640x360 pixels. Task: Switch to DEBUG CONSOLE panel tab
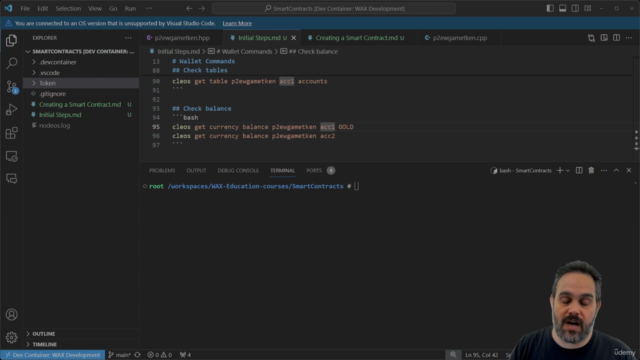click(x=238, y=171)
